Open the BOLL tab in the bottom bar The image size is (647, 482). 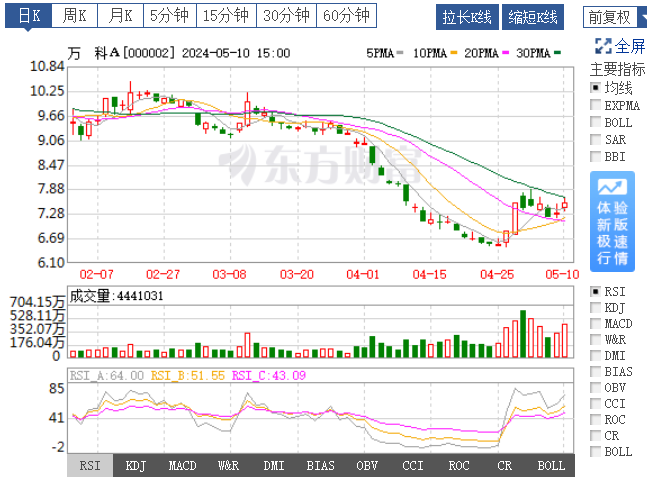click(551, 465)
